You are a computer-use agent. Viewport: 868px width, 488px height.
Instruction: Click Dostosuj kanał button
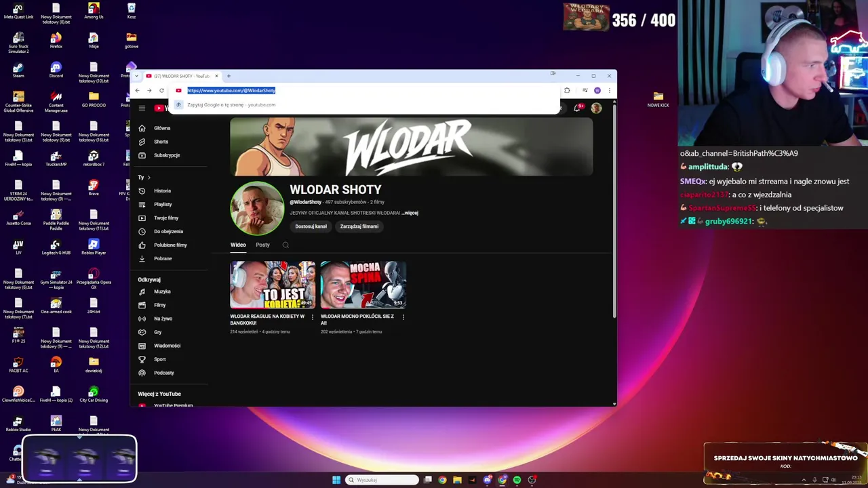click(311, 226)
